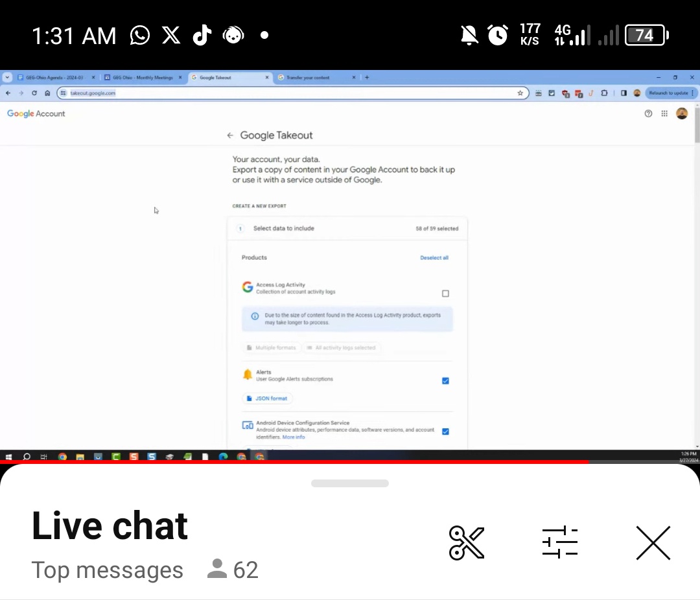This screenshot has width=700, height=600.
Task: Click the page vertical scrollbar
Action: (697, 125)
